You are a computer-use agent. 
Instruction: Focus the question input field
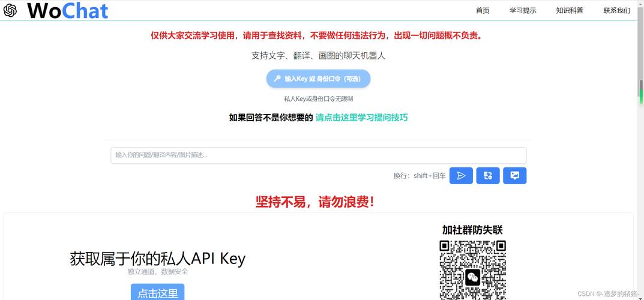[318, 155]
